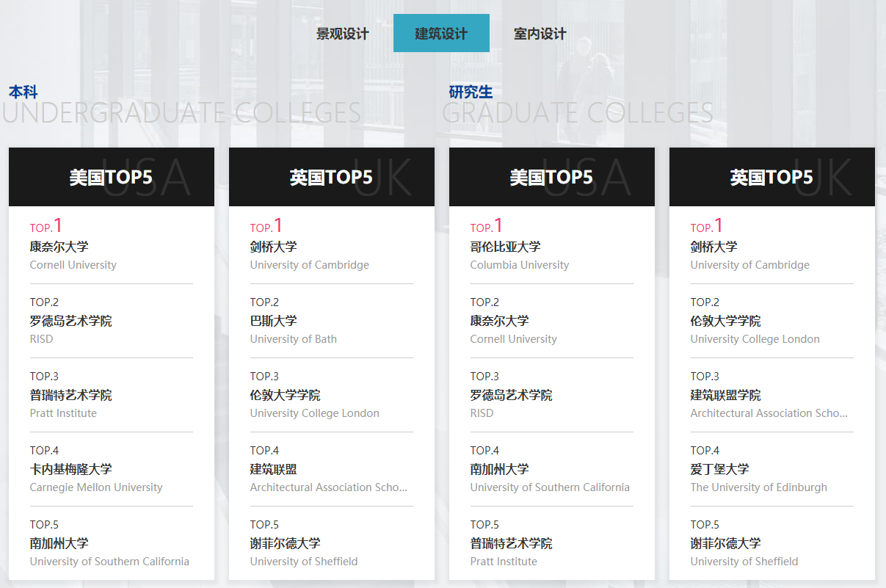Click the text The University of Edinburgh
886x588 pixels.
click(x=759, y=487)
